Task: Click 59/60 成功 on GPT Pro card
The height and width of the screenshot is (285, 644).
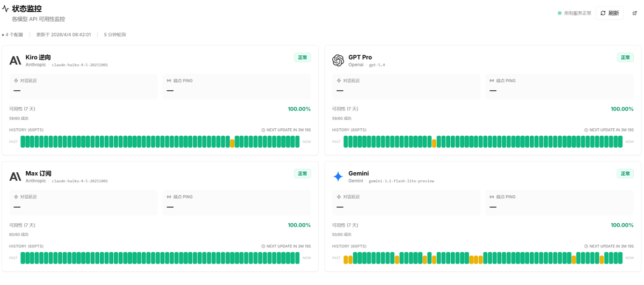Action: click(x=341, y=119)
